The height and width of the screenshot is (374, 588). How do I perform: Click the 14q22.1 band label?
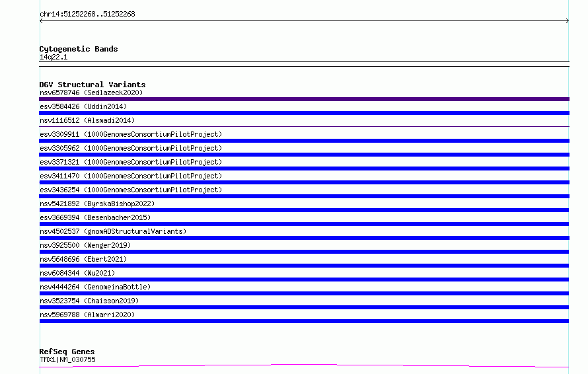tap(54, 57)
